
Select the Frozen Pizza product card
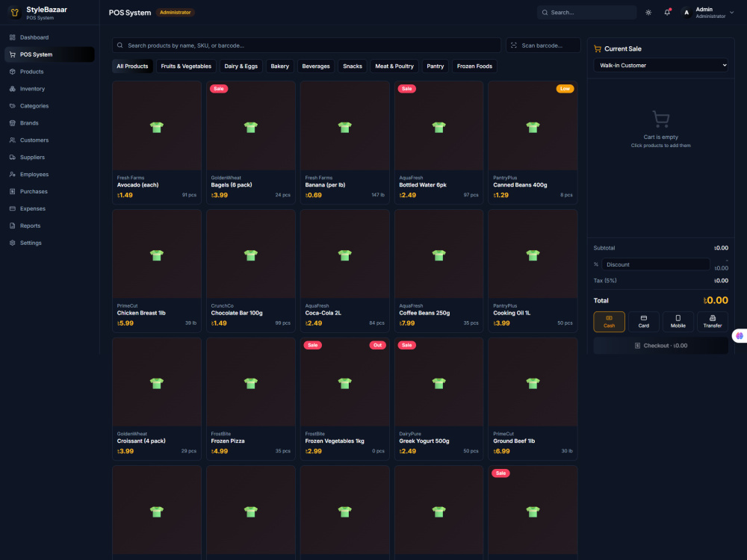click(250, 399)
